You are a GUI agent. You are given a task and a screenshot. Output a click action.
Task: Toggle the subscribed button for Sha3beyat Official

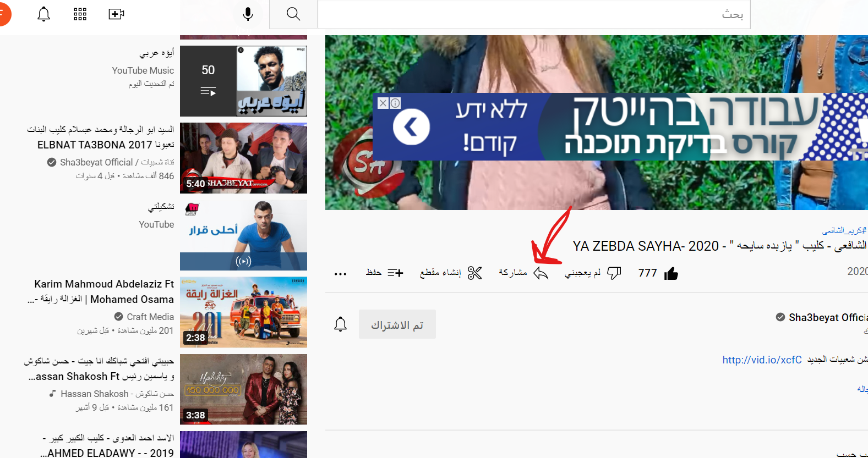click(x=397, y=324)
